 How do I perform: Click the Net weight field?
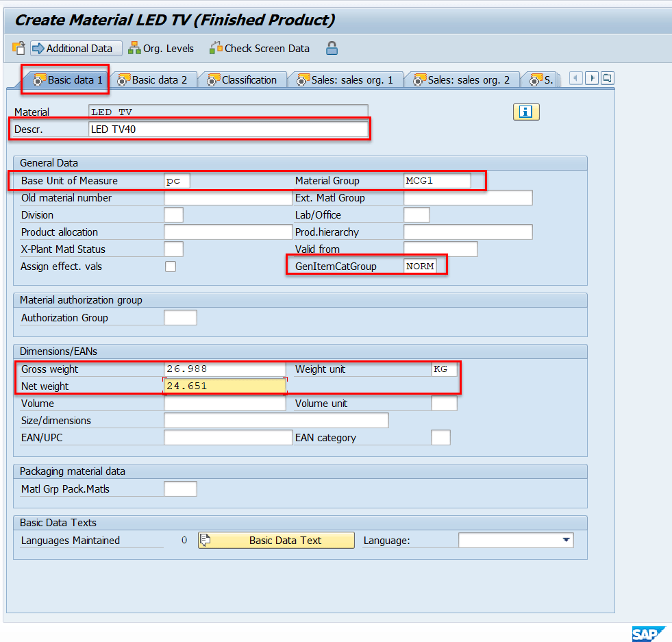(225, 386)
